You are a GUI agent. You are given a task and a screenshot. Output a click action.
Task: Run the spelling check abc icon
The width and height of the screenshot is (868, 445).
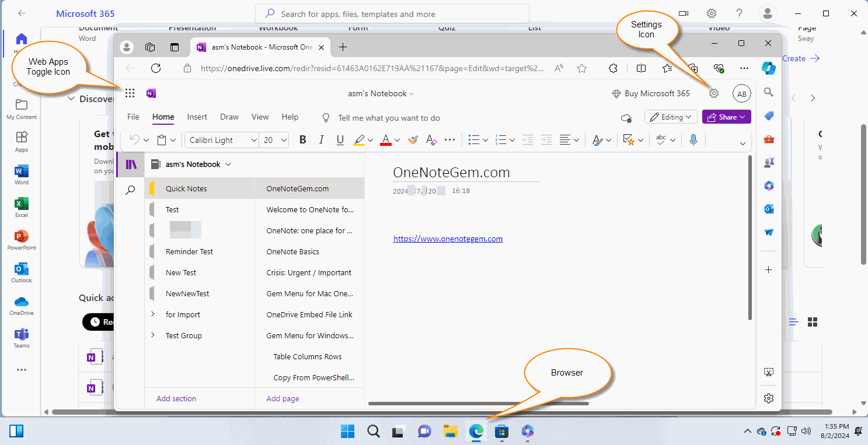point(661,140)
